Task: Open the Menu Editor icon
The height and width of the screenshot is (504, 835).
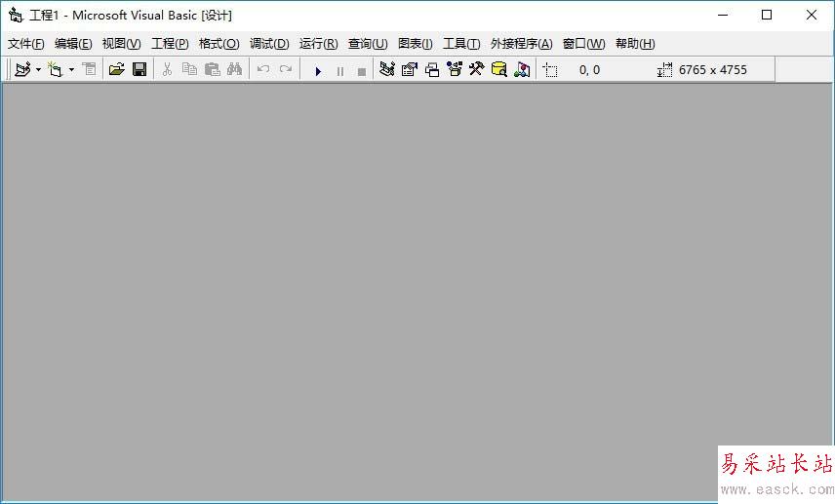Action: pyautogui.click(x=89, y=69)
